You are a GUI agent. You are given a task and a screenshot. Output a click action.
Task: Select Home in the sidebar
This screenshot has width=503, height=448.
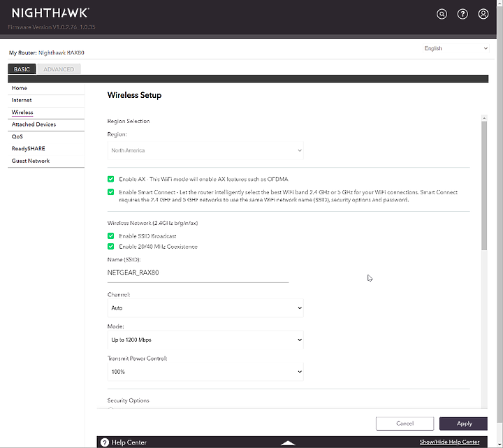(20, 88)
